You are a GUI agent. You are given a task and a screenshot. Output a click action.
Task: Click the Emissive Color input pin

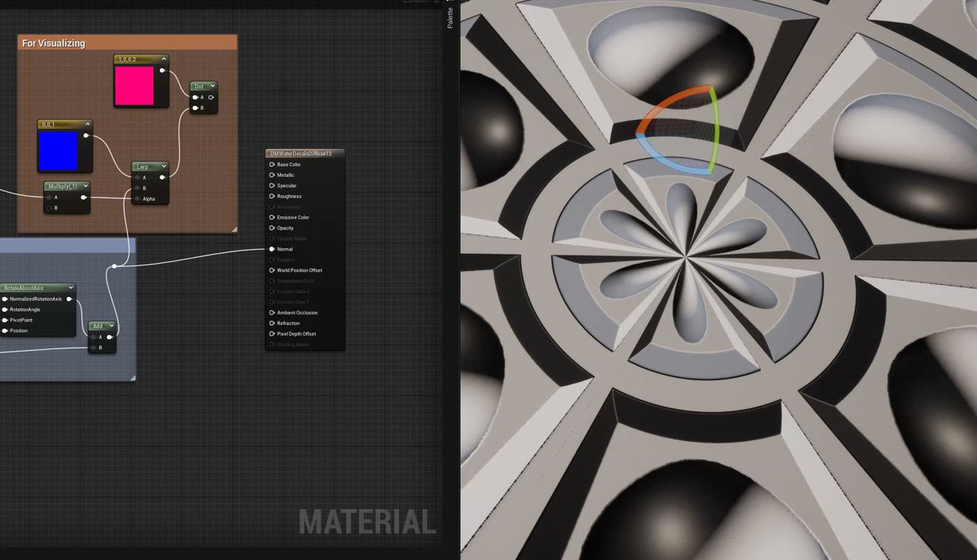click(272, 217)
